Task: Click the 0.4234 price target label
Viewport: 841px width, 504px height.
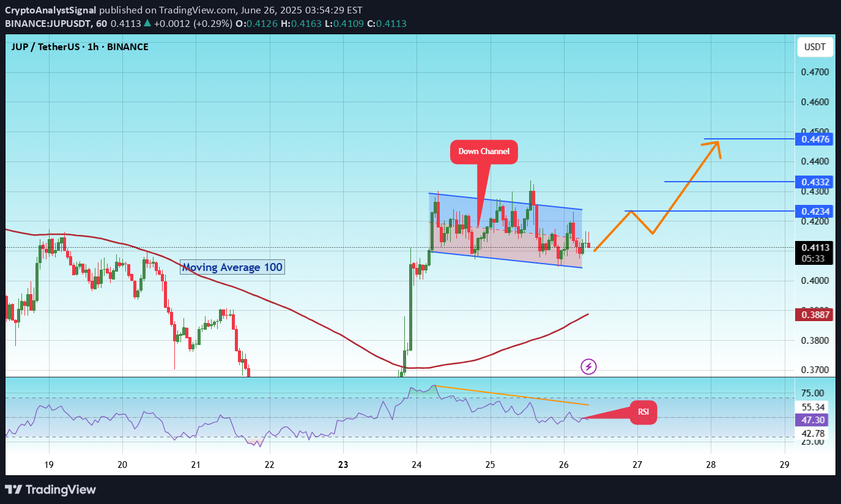Action: click(815, 212)
